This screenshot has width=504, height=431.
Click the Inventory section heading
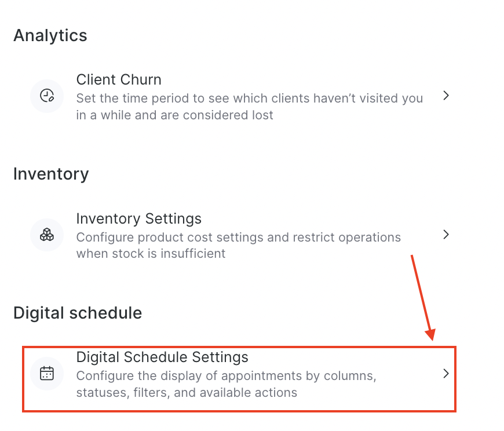tap(51, 174)
